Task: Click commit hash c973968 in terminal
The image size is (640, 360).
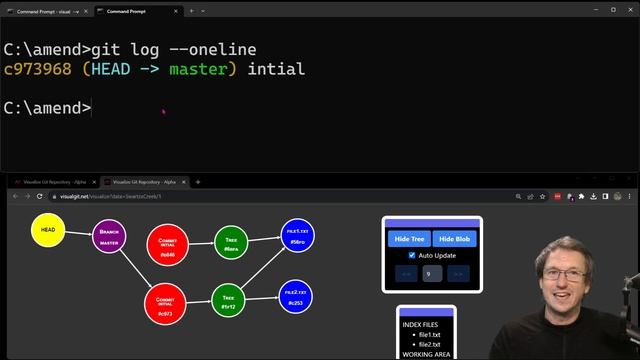Action: click(x=38, y=69)
